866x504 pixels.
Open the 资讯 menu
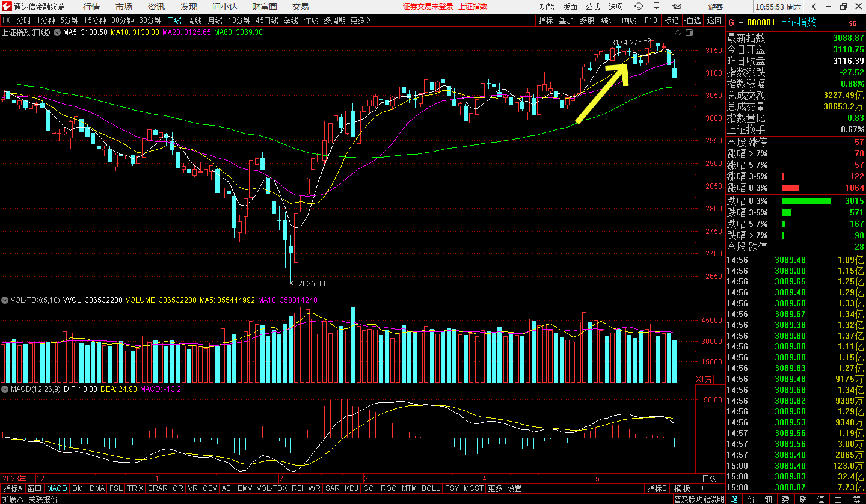point(156,7)
